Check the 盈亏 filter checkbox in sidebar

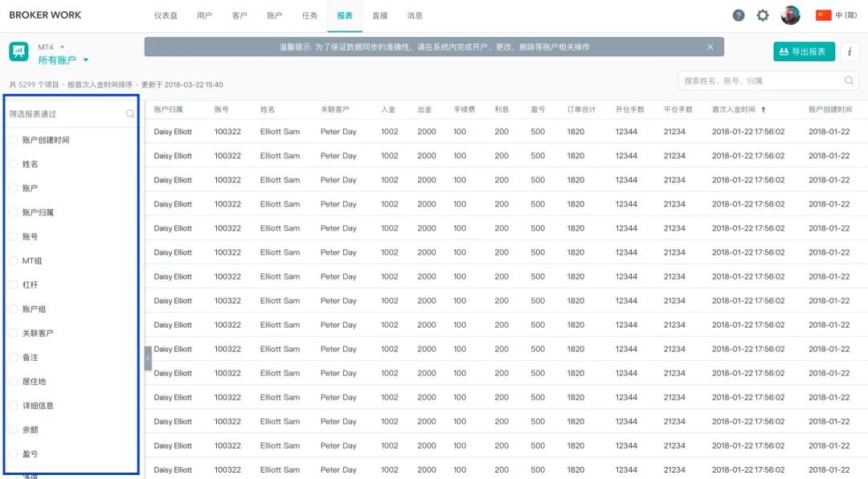[x=14, y=453]
